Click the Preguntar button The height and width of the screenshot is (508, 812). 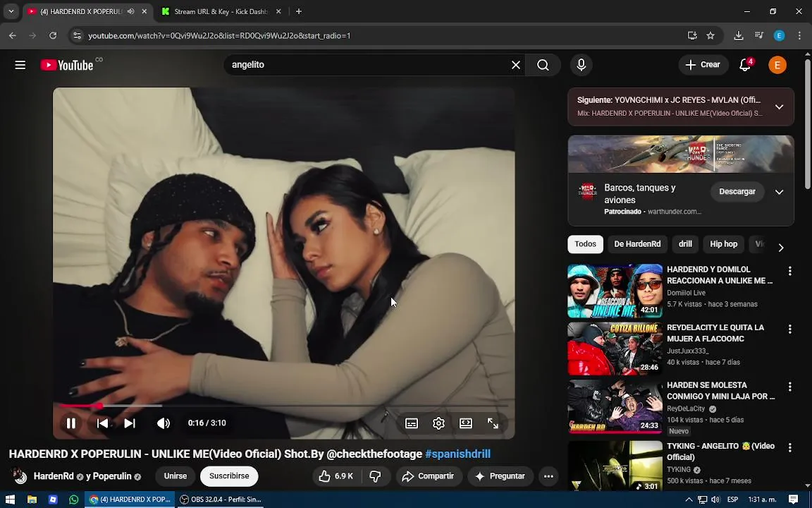pos(500,476)
